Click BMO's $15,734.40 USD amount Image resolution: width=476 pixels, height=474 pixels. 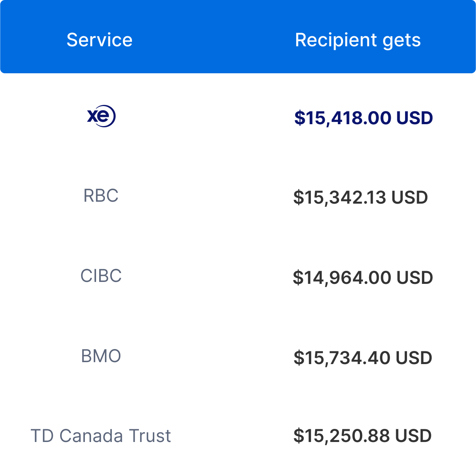pos(363,358)
